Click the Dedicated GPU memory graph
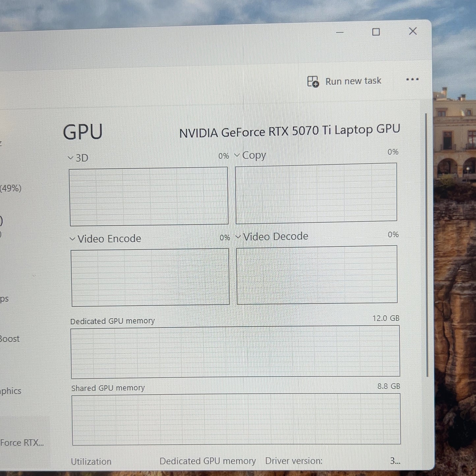The width and height of the screenshot is (476, 476). tap(236, 352)
